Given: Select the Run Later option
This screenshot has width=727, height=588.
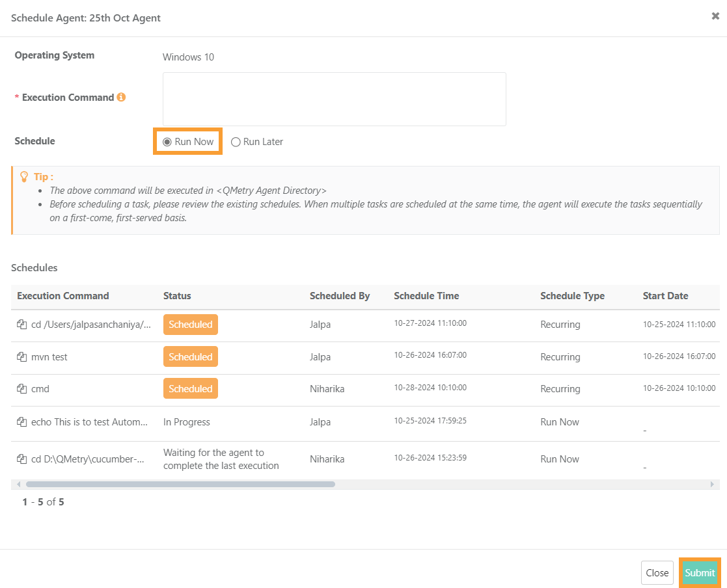Looking at the screenshot, I should click(235, 141).
